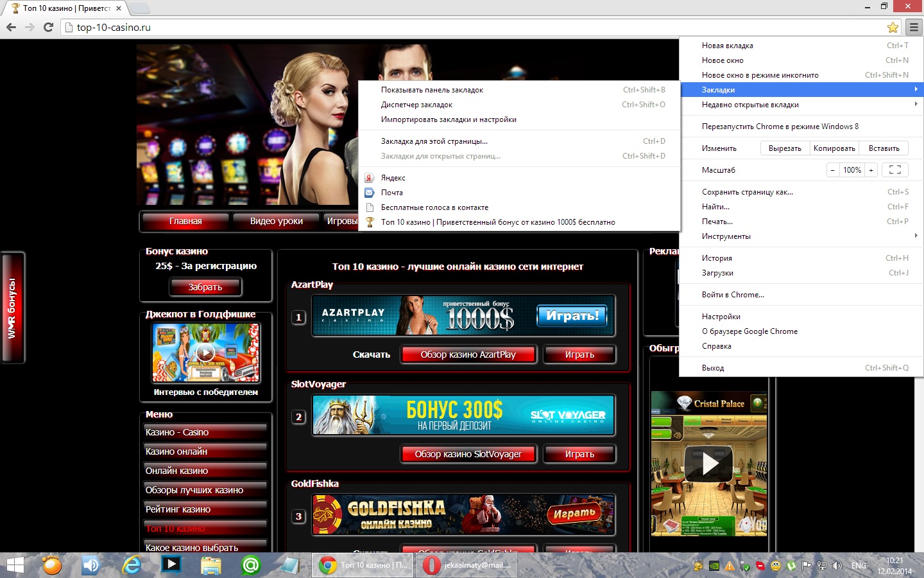Open the Почта bookmark
This screenshot has width=924, height=578.
point(519,193)
